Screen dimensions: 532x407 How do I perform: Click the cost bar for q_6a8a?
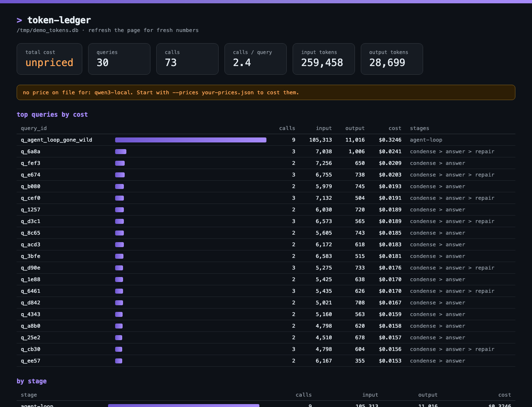[121, 152]
